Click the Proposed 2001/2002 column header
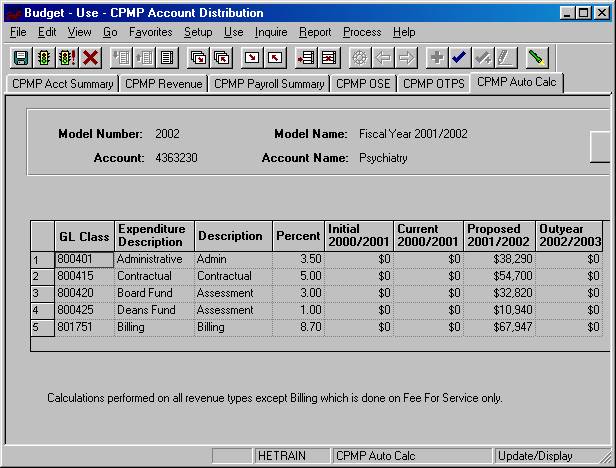 coord(499,236)
